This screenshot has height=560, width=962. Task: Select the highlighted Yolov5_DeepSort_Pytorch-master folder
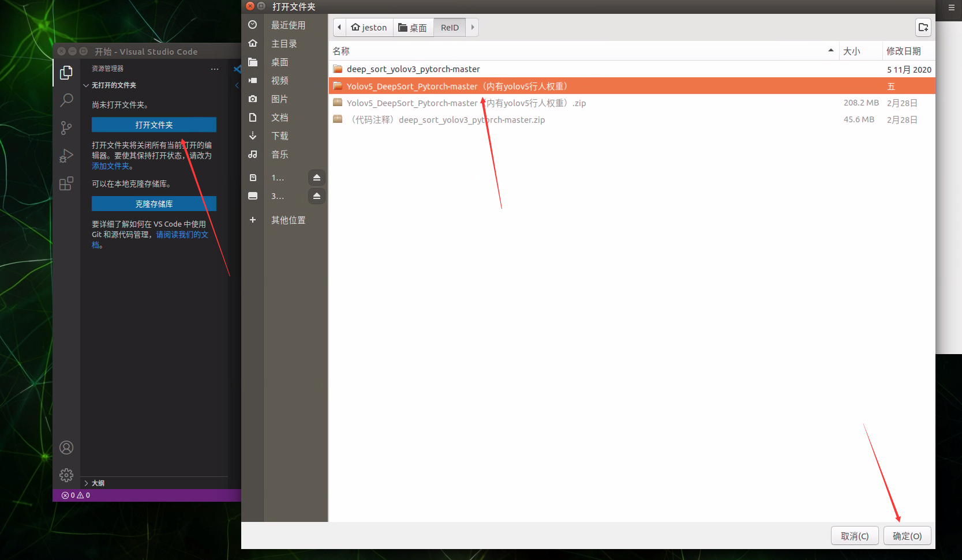[632, 86]
